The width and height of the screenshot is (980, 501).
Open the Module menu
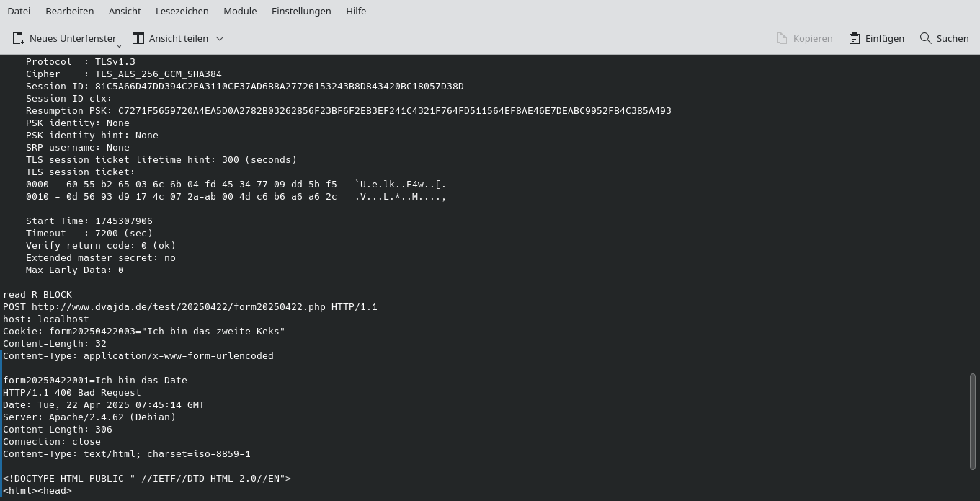point(240,11)
